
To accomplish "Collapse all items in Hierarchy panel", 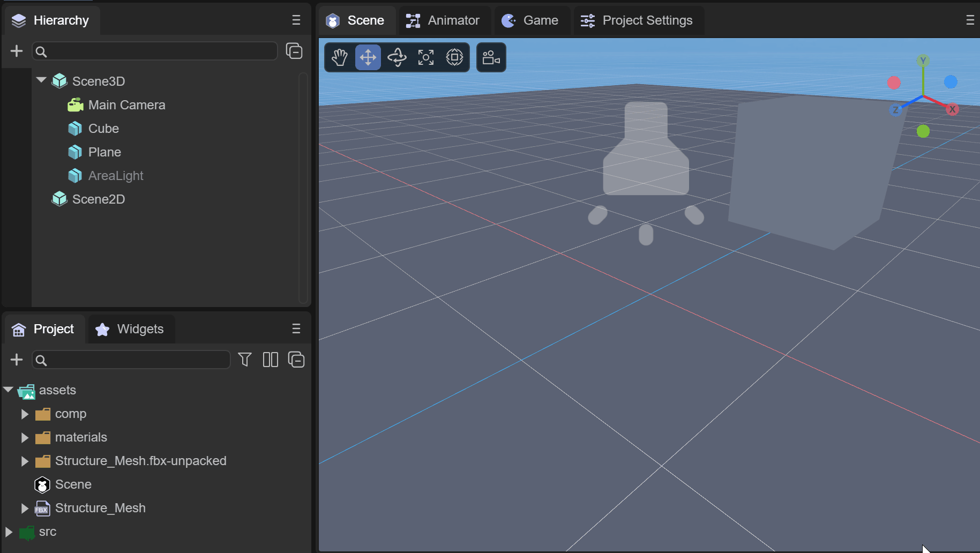I will click(294, 51).
